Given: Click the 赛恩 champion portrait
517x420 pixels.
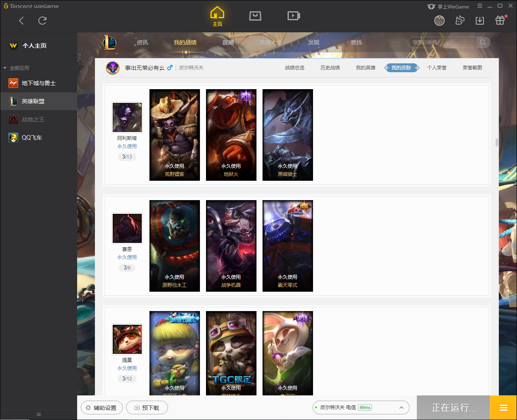Looking at the screenshot, I should click(127, 228).
